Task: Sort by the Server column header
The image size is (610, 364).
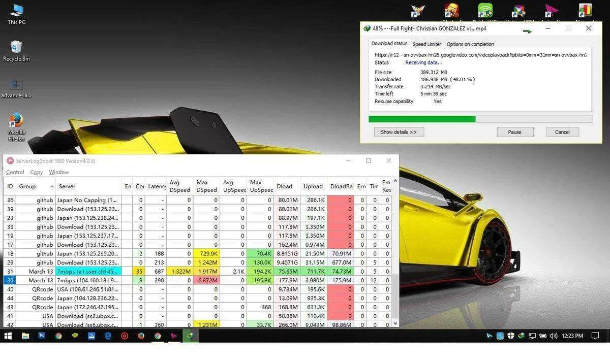Action: click(88, 186)
